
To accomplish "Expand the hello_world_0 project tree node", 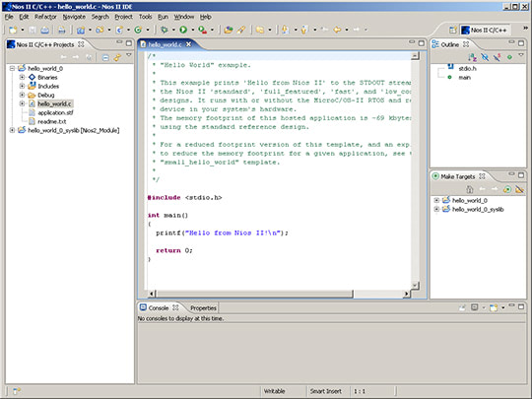I will [12, 68].
